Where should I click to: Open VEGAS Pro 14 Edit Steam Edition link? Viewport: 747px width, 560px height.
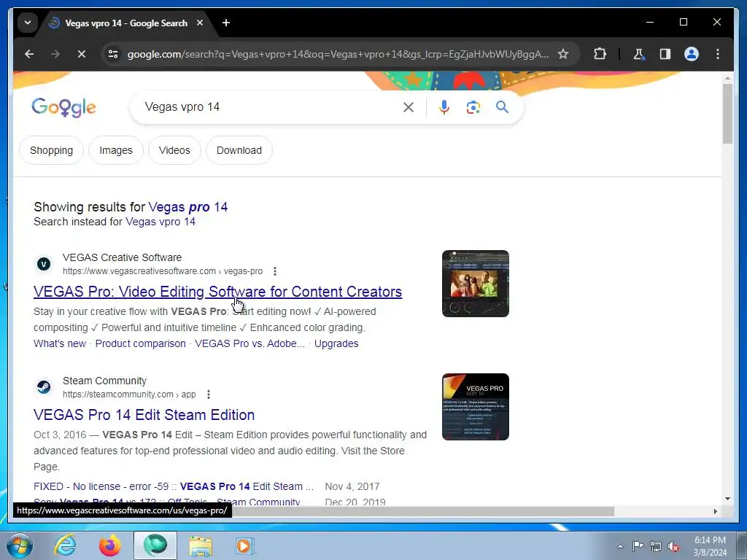[x=144, y=415]
